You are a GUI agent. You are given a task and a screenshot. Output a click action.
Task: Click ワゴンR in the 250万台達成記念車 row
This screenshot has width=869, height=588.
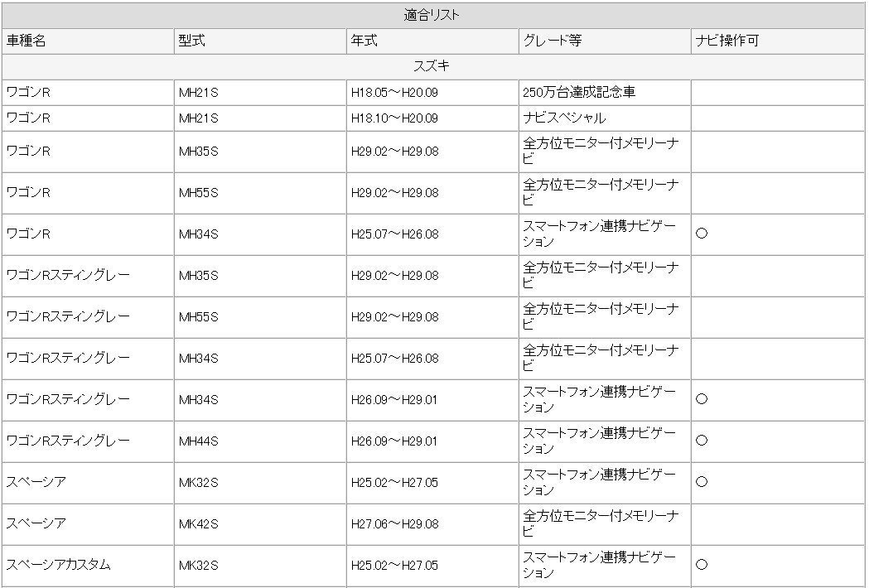tap(28, 93)
